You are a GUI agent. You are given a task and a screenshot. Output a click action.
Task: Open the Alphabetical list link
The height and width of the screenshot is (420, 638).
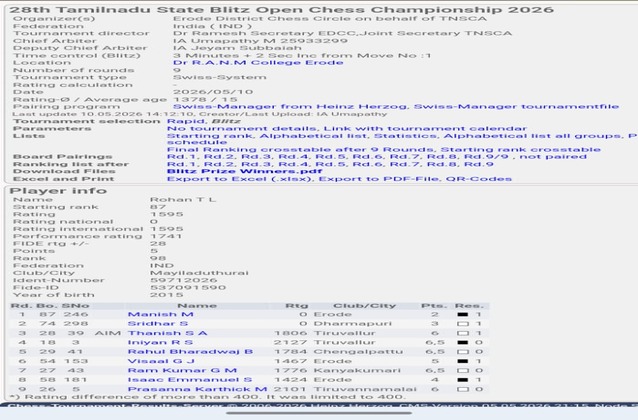point(314,136)
